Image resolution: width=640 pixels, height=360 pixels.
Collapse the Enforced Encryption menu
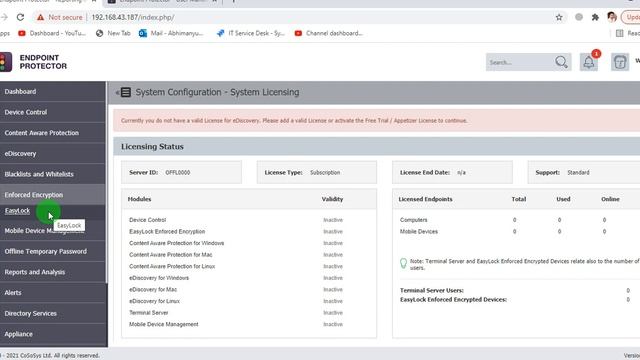click(x=53, y=195)
